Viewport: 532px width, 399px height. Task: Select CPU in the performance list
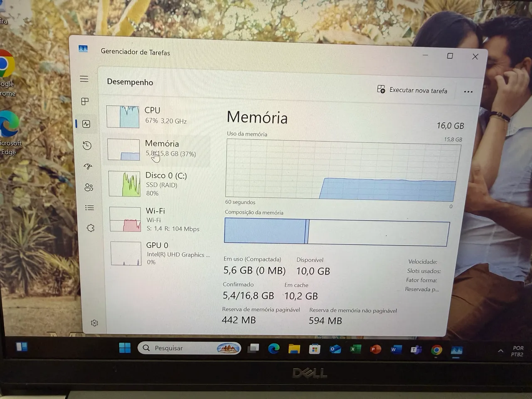coord(157,116)
